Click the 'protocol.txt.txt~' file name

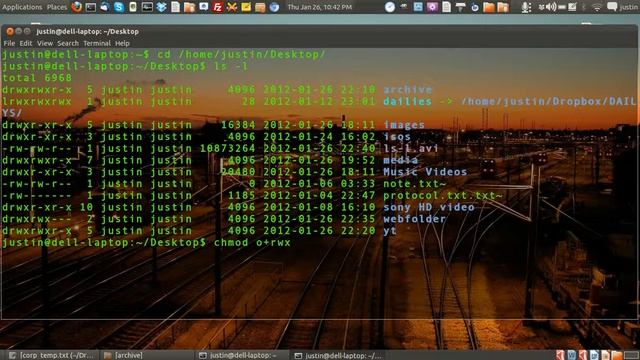coord(443,196)
